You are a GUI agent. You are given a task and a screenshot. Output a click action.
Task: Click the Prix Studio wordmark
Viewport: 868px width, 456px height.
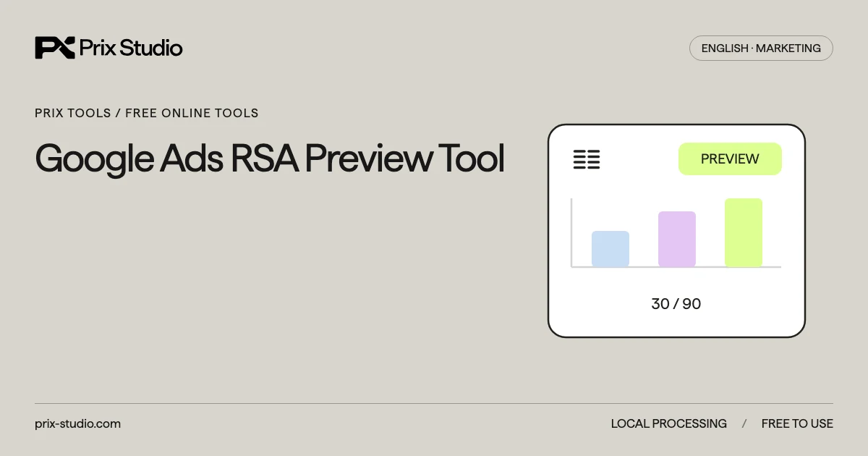pyautogui.click(x=132, y=48)
